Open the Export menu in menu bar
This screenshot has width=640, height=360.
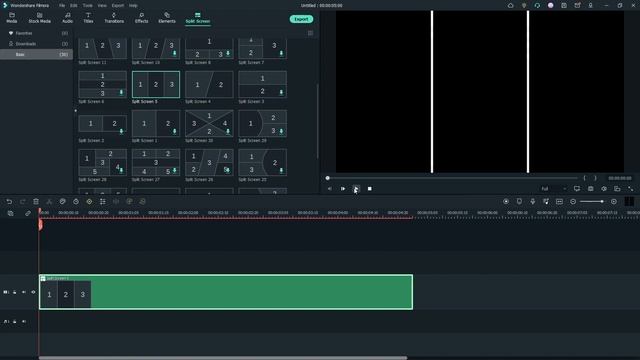(118, 6)
